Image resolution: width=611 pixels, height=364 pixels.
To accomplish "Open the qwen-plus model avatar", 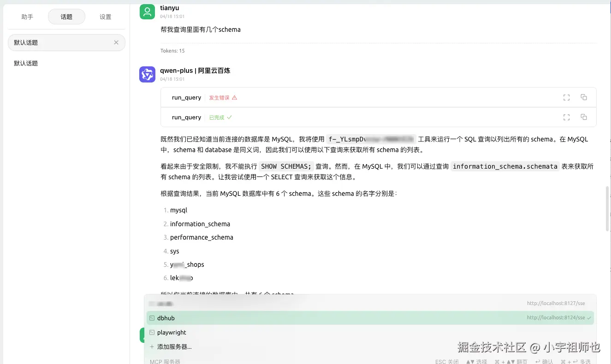I will (x=147, y=74).
